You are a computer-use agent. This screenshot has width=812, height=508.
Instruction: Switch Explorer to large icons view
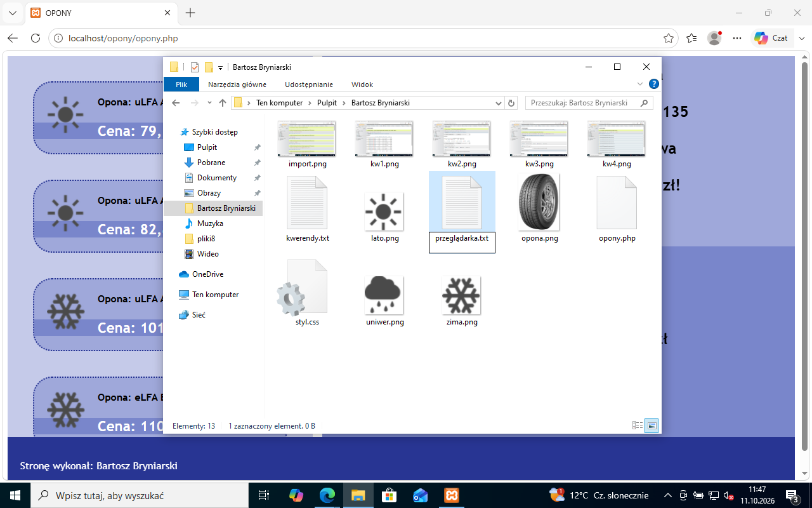652,425
